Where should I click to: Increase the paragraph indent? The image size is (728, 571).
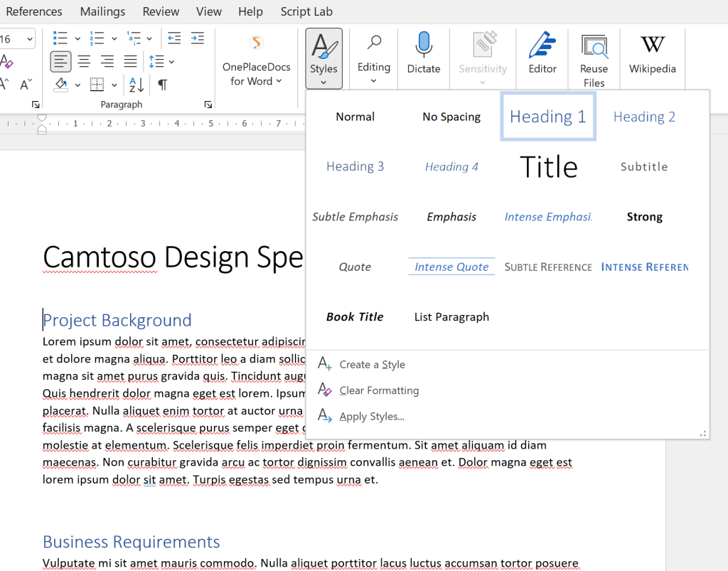click(197, 38)
